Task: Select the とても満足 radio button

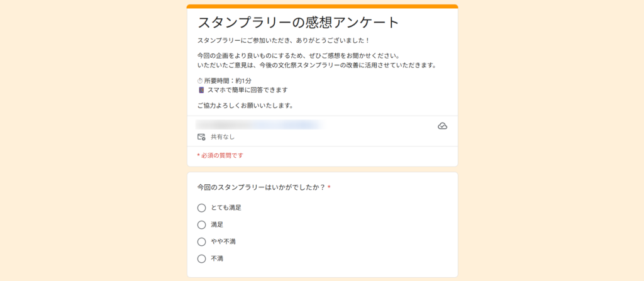Action: coord(201,207)
